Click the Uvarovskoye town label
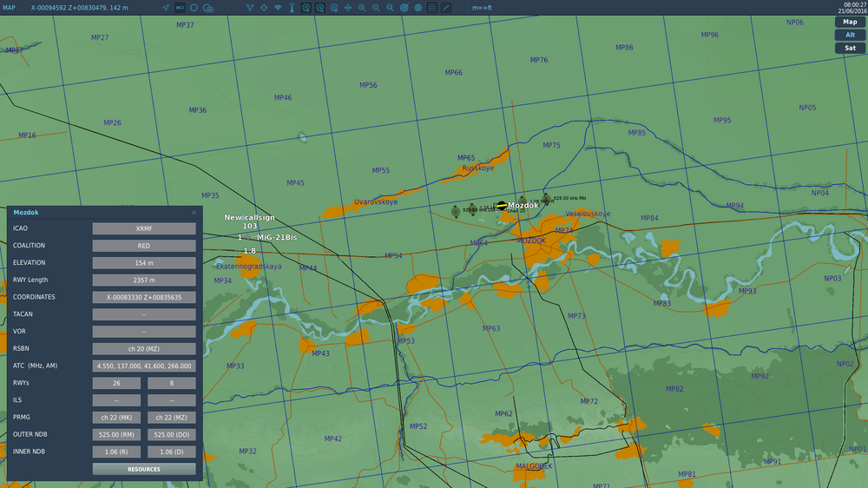Screen dimensions: 868x488 coord(376,201)
